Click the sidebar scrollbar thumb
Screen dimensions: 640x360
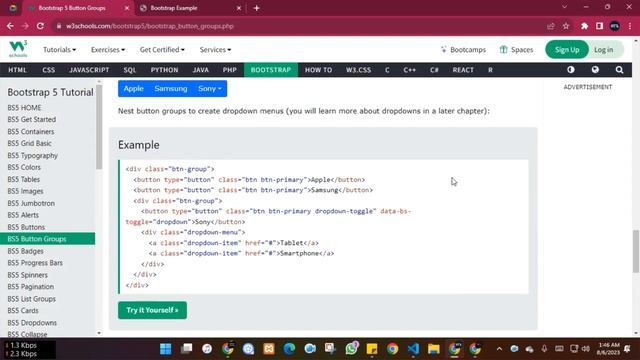click(99, 126)
